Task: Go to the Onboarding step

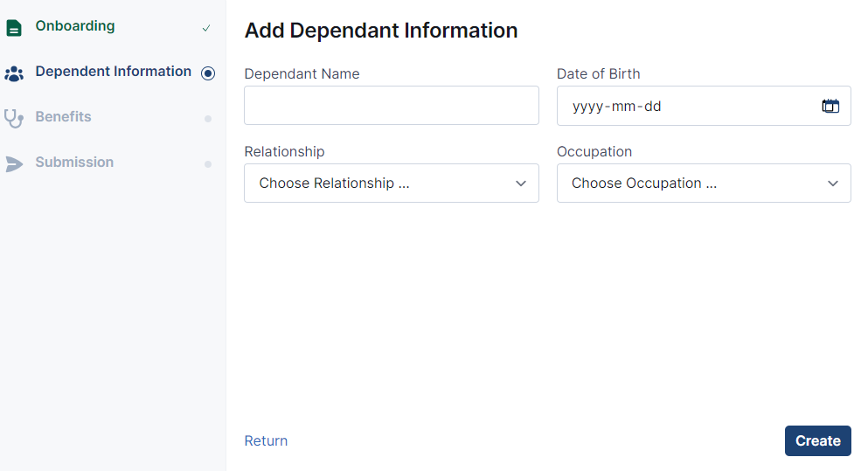Action: coord(74,26)
